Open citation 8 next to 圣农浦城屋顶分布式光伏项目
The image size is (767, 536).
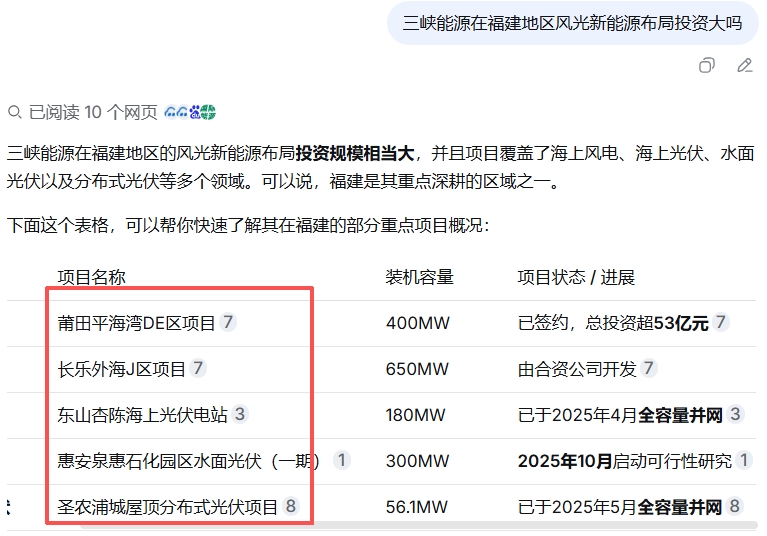click(x=291, y=506)
